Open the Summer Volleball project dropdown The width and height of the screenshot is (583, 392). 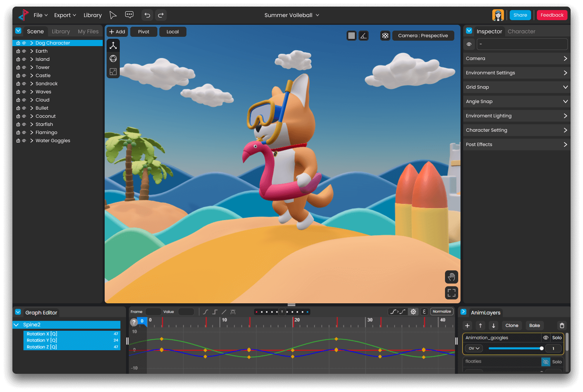[292, 15]
